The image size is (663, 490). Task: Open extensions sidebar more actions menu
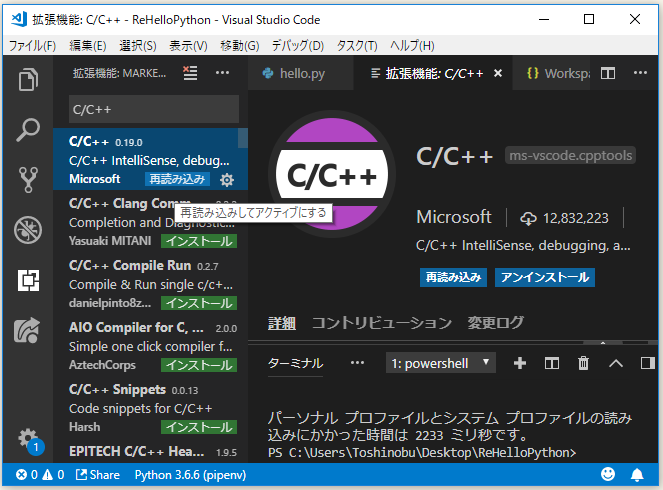tap(222, 73)
